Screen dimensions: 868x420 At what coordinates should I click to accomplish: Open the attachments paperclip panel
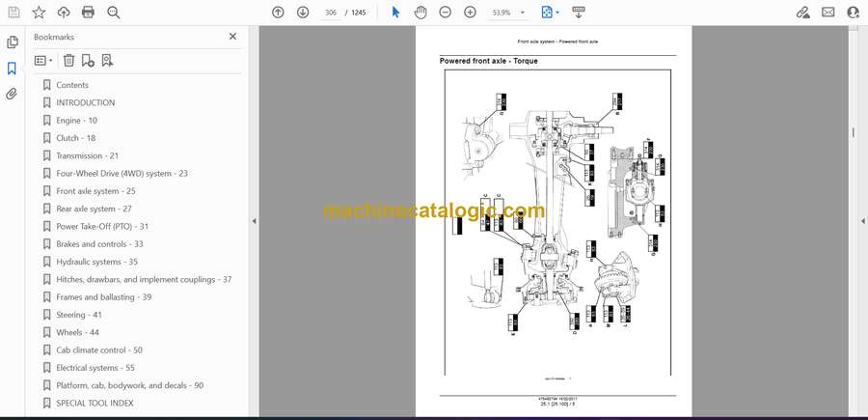pos(12,94)
